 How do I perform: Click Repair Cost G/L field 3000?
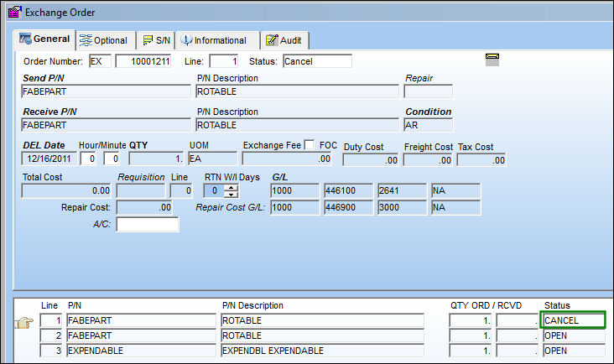click(x=402, y=207)
